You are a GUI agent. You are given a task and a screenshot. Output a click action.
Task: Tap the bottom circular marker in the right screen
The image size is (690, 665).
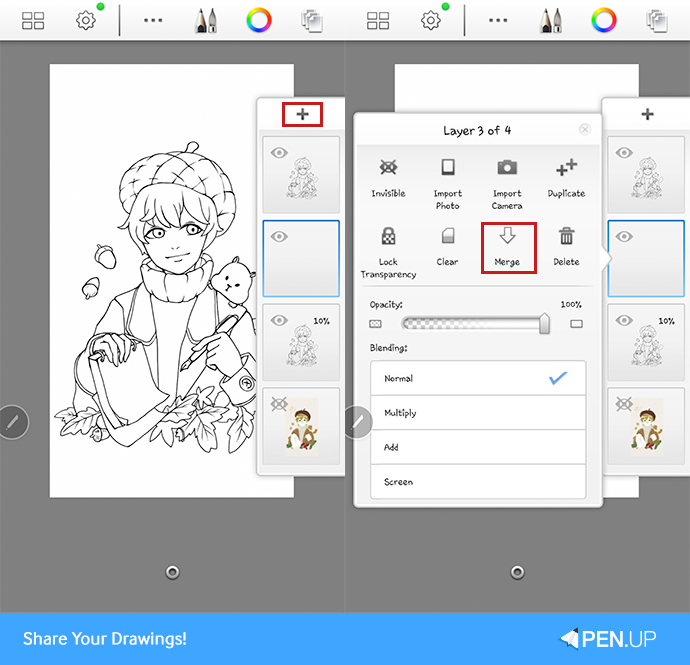(518, 572)
